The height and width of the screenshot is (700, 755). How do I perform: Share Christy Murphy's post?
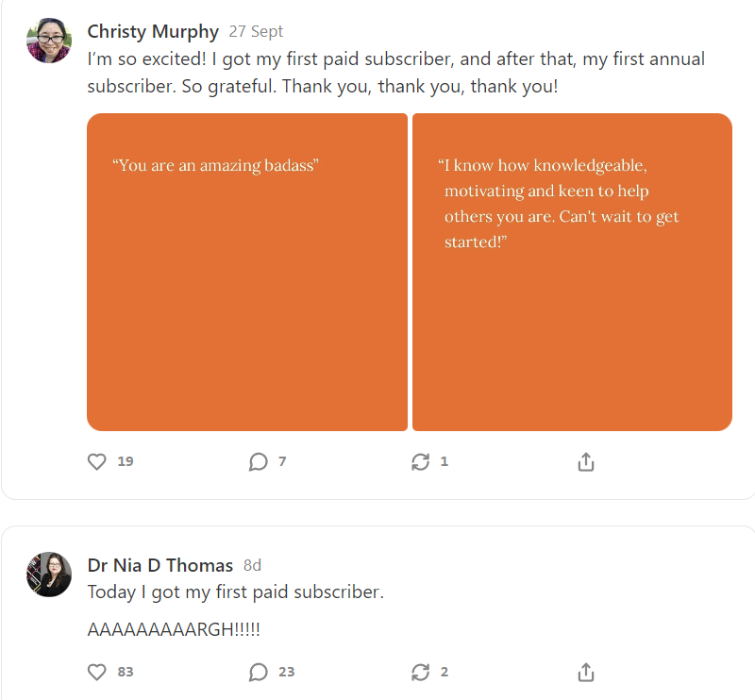click(585, 461)
